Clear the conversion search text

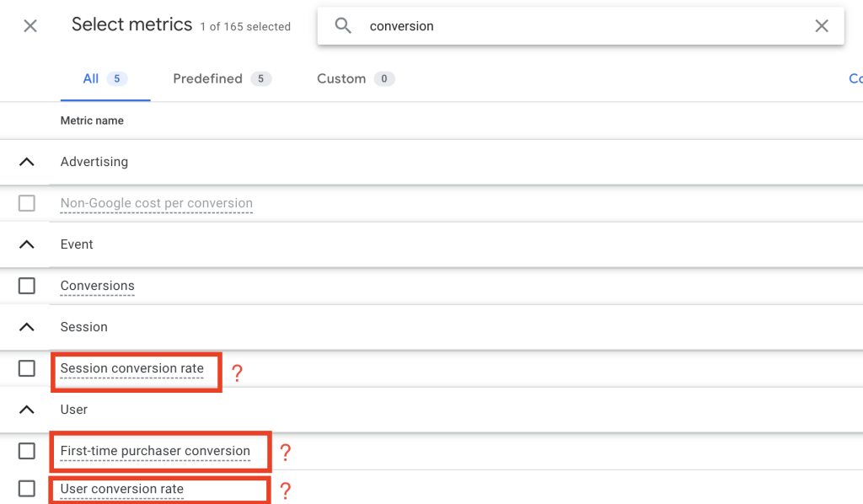point(822,26)
